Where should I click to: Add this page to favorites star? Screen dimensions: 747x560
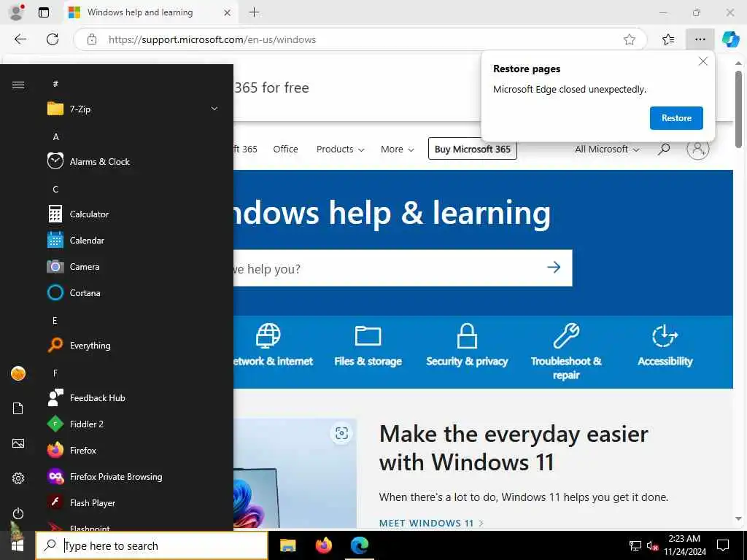click(630, 39)
